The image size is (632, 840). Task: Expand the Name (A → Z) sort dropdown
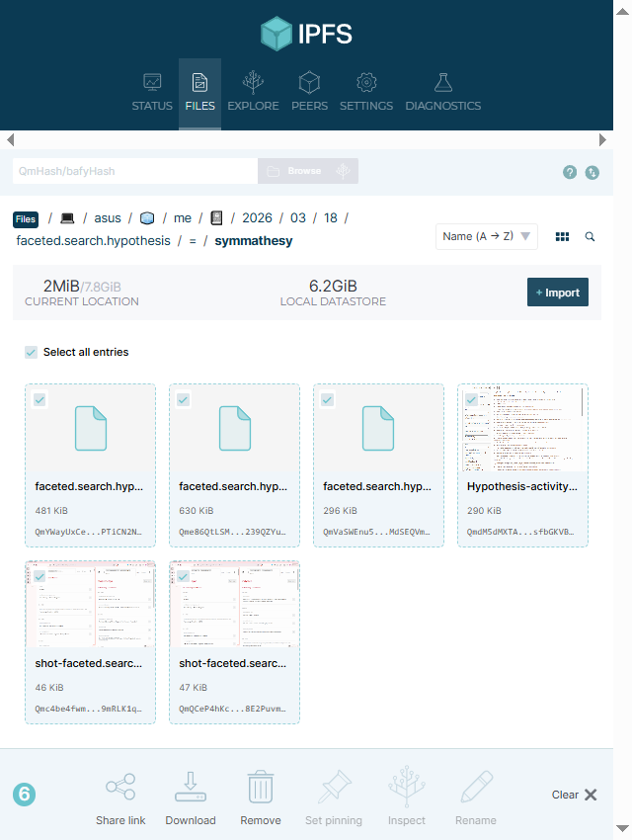pyautogui.click(x=487, y=237)
